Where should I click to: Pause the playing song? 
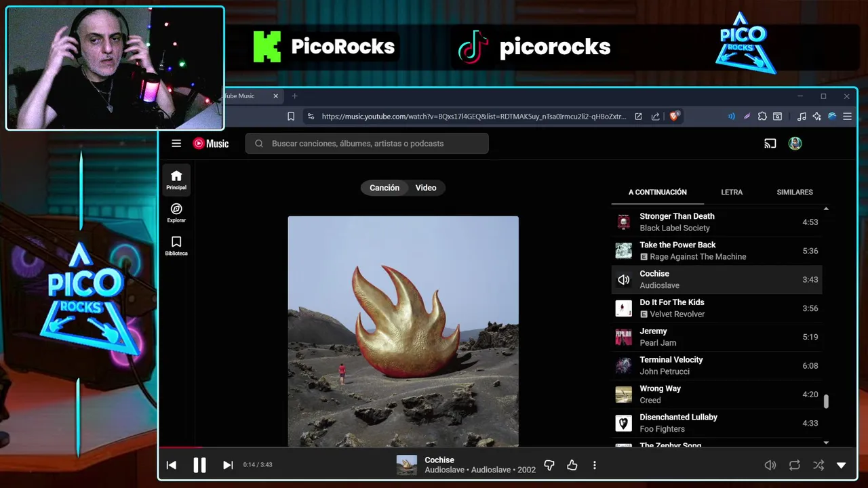pyautogui.click(x=199, y=465)
